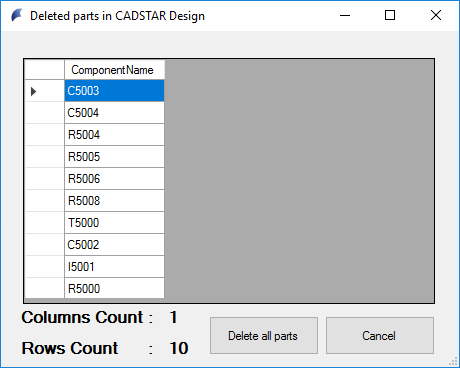
Task: Select the C5003 cell
Action: click(114, 91)
